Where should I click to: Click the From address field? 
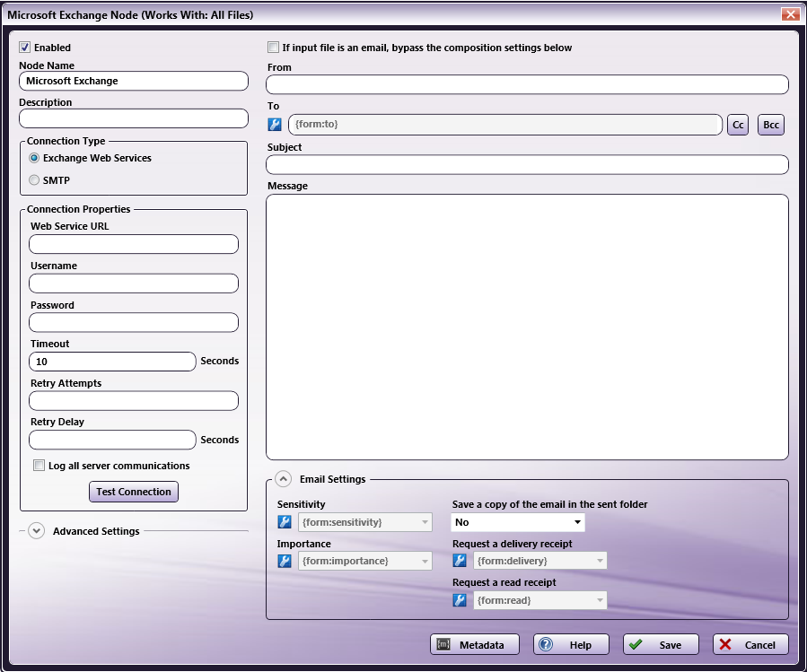[x=528, y=84]
